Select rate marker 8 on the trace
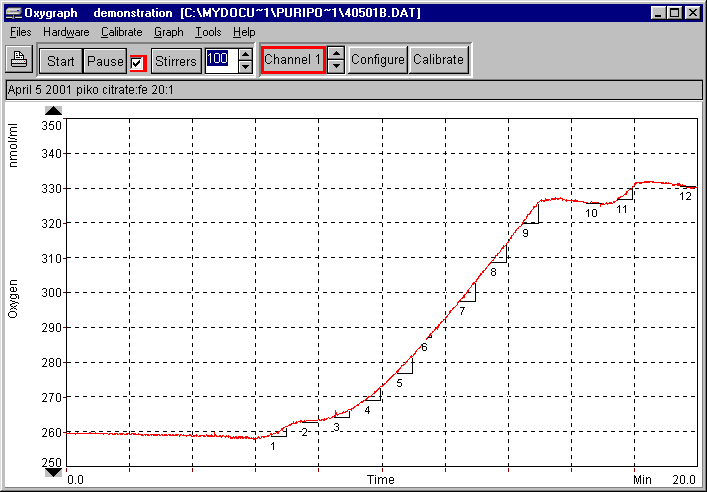The width and height of the screenshot is (707, 492). click(x=493, y=272)
